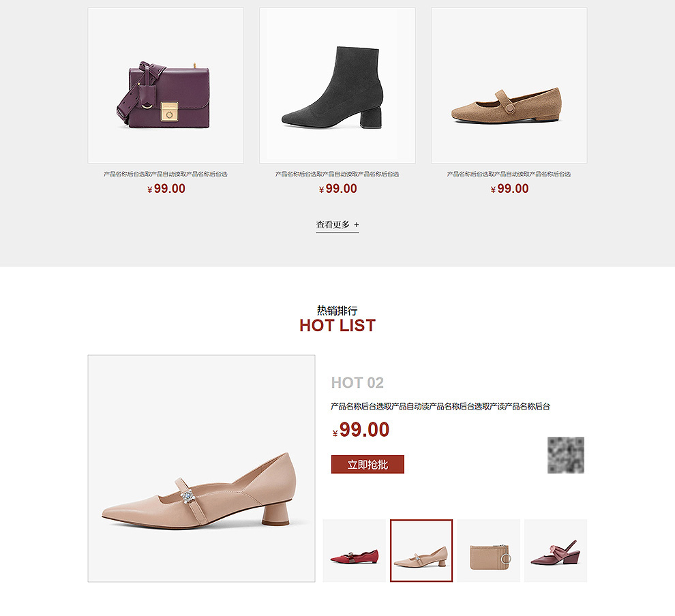This screenshot has width=675, height=616.
Task: Click product name under black boot
Action: 337,174
